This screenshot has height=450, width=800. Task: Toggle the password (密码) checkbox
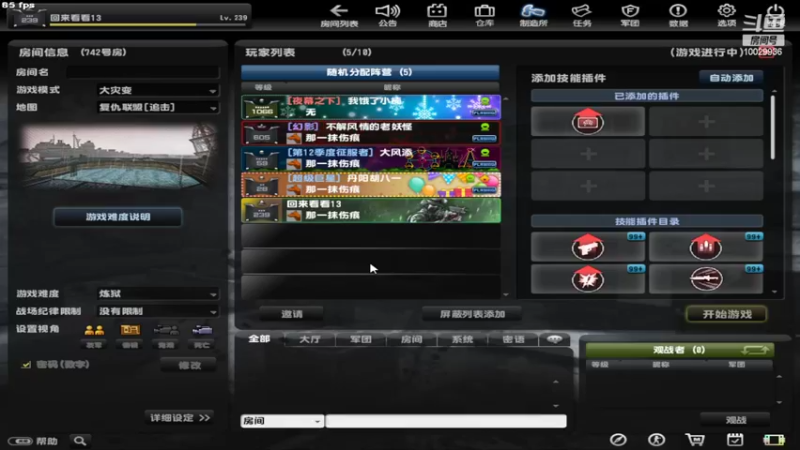[26, 365]
